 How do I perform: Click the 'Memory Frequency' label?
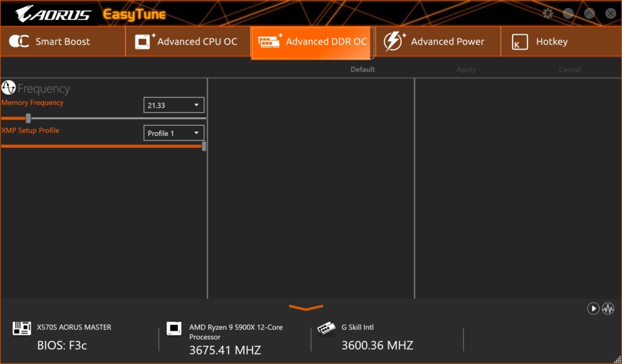[x=32, y=102]
